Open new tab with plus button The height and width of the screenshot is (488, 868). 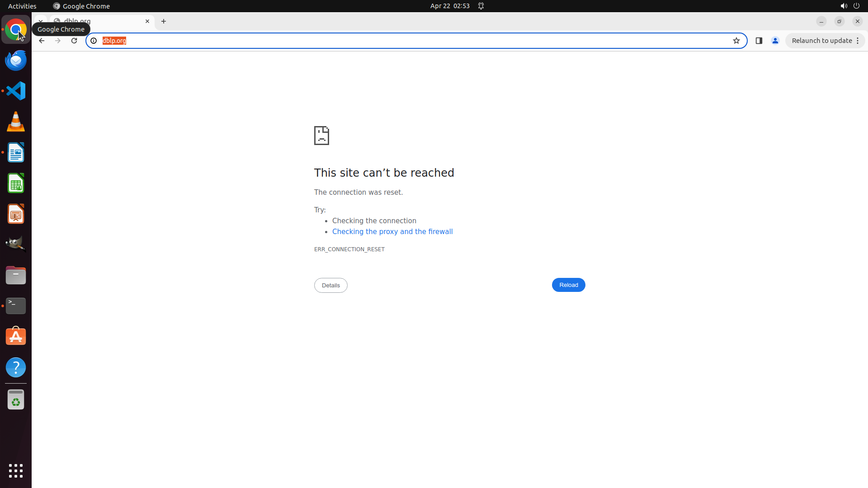click(164, 21)
